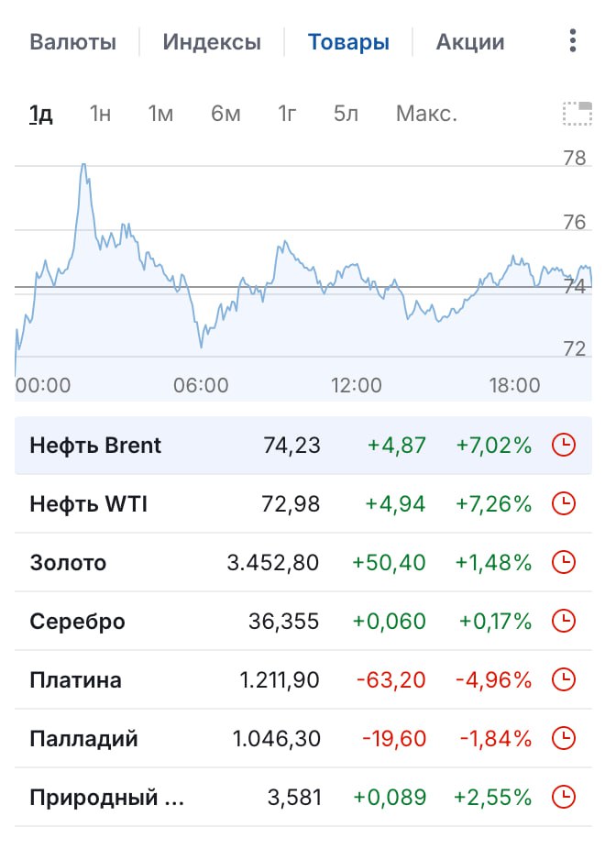Open the Золото instrument link
616x860 pixels.
click(68, 563)
